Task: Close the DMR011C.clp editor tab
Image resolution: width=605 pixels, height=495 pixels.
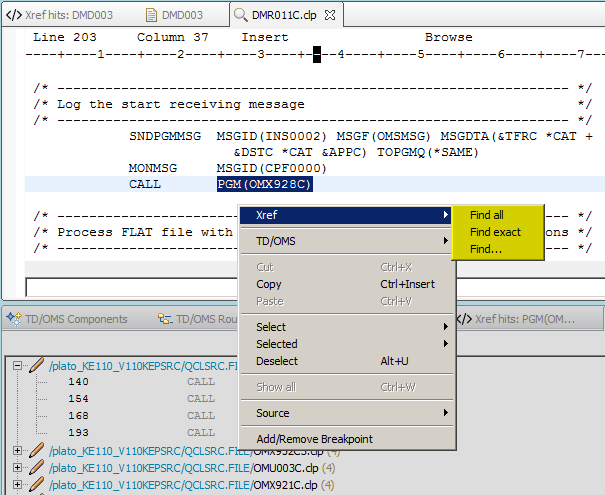Action: [332, 15]
